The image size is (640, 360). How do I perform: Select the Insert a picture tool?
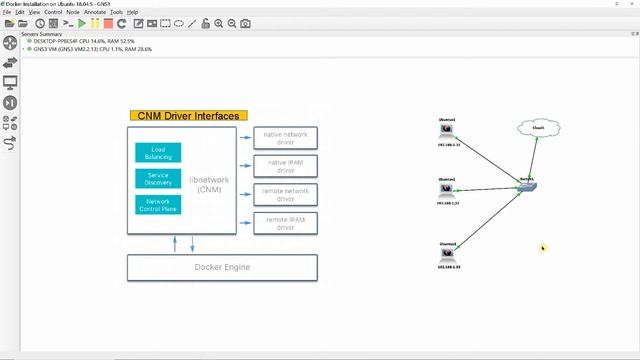[x=152, y=24]
